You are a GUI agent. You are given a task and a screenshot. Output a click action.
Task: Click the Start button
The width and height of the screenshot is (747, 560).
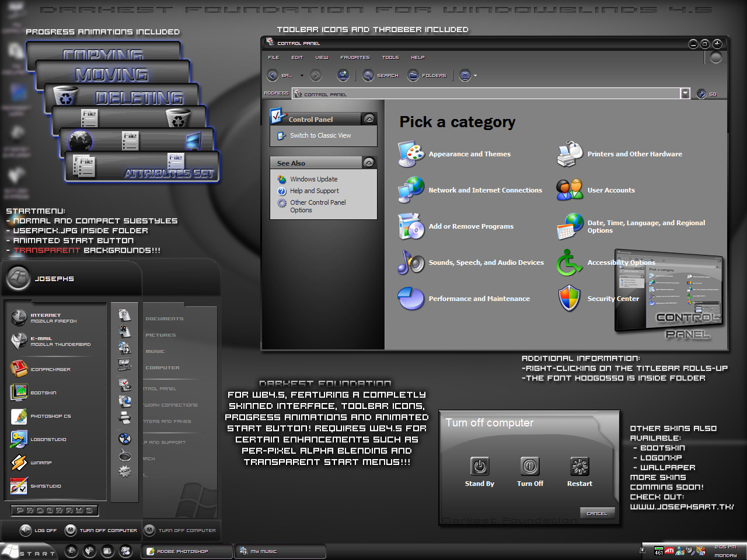click(x=29, y=551)
